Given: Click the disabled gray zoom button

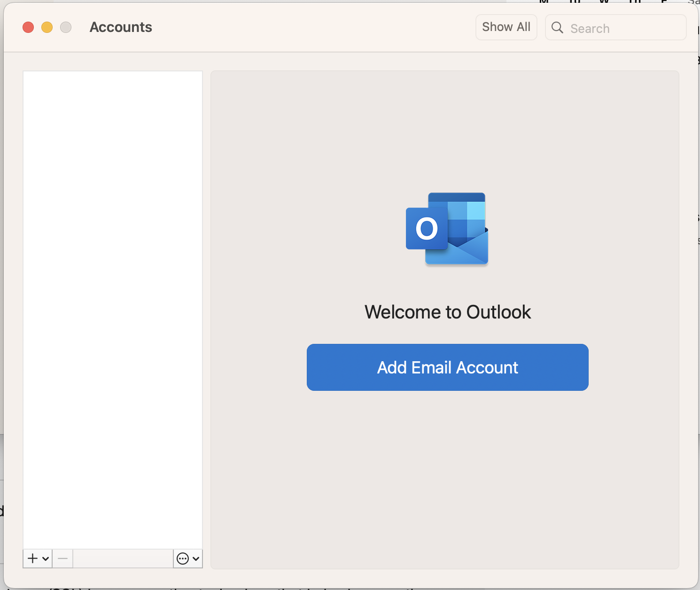Looking at the screenshot, I should pyautogui.click(x=66, y=27).
